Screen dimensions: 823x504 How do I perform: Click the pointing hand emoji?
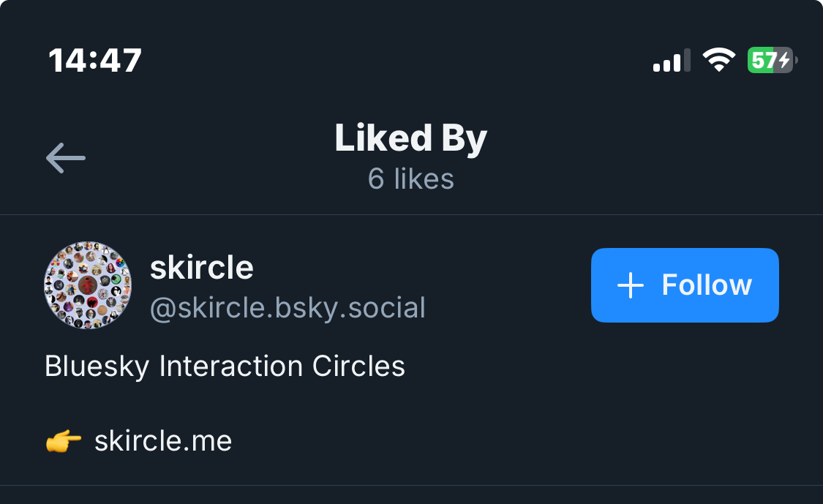[63, 441]
